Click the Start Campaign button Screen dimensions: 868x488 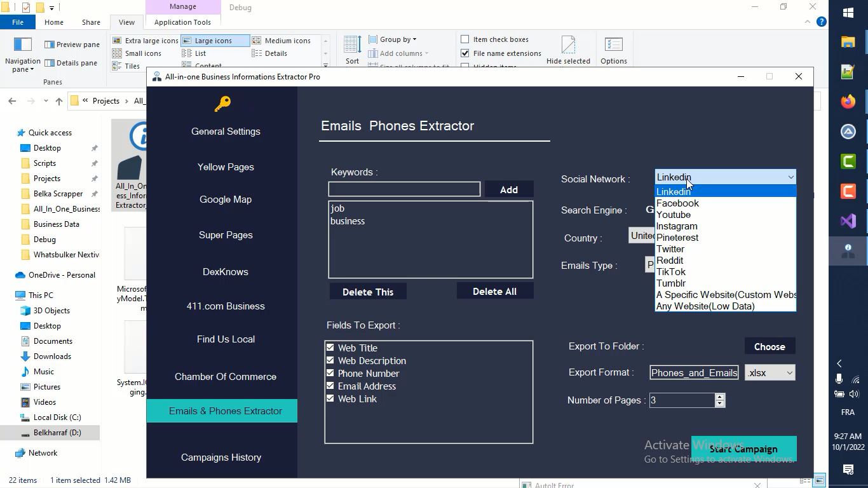(743, 449)
